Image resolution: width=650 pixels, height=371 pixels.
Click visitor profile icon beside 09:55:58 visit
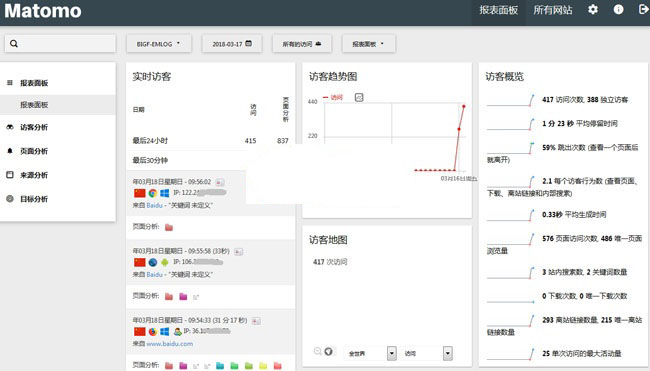pos(238,252)
